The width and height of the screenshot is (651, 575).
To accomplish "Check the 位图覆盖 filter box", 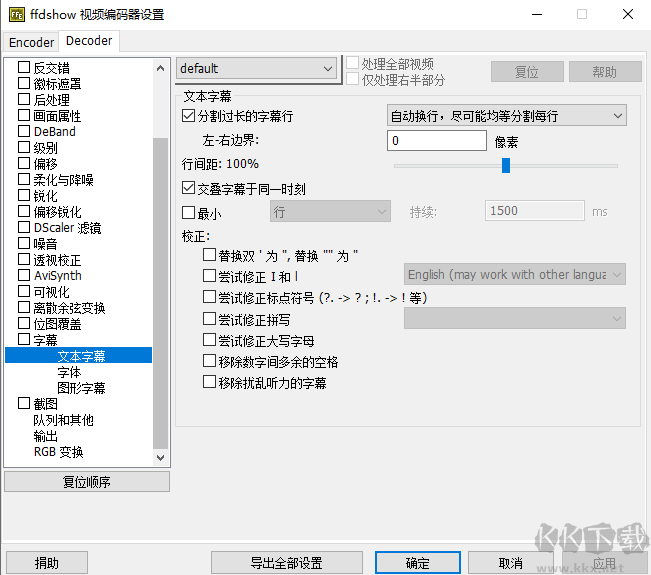I will [x=24, y=323].
